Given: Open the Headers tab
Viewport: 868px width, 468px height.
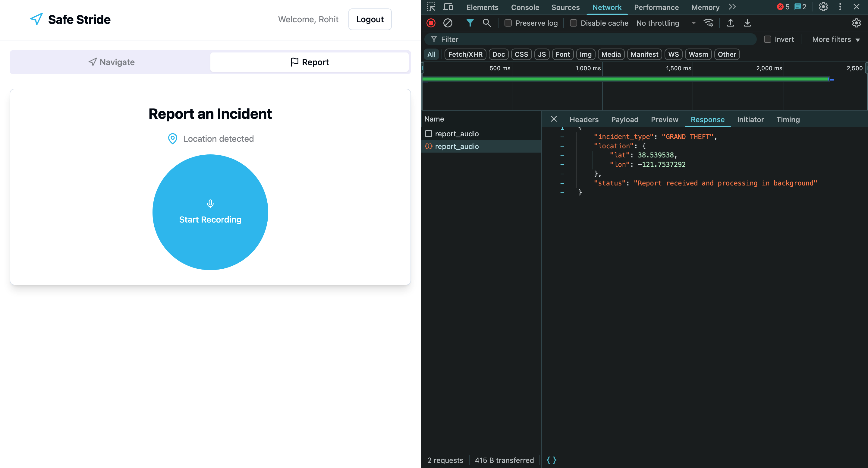Looking at the screenshot, I should pos(584,119).
